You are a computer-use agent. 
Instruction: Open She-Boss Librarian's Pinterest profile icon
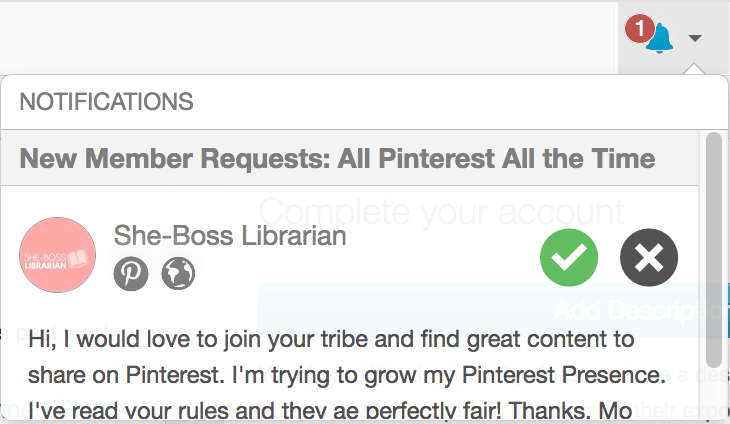coord(130,273)
